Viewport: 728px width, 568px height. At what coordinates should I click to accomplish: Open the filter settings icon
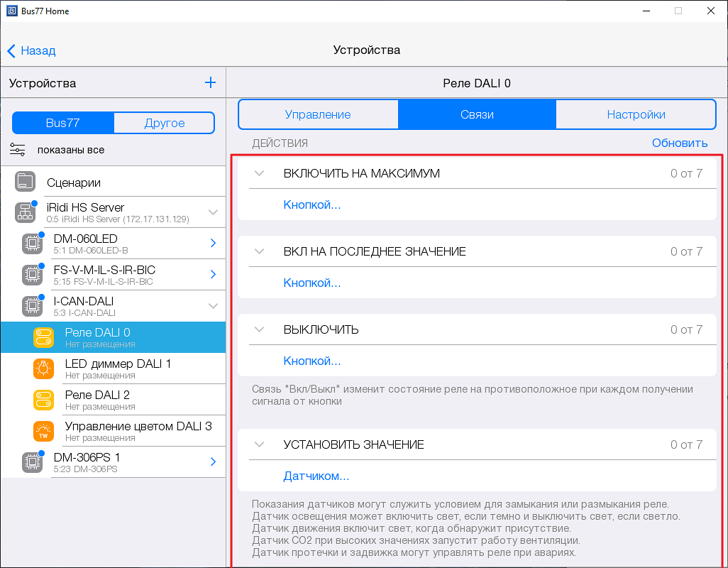tap(18, 150)
